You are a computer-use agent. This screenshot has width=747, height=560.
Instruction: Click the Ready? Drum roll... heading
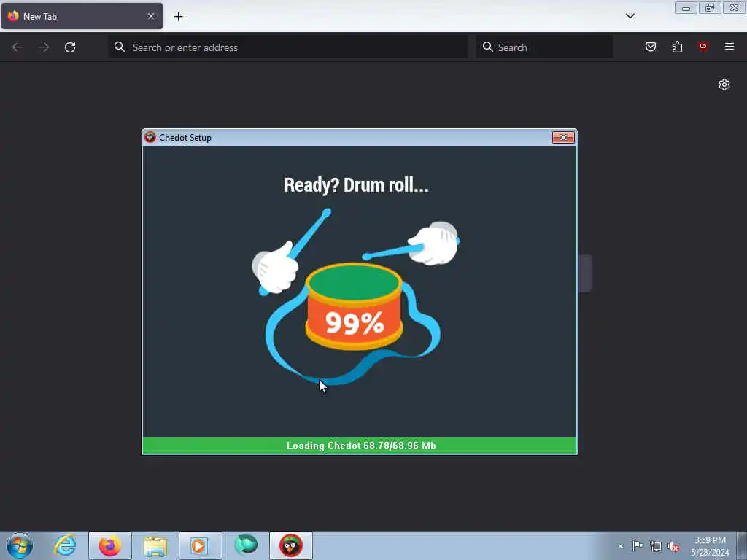(356, 184)
